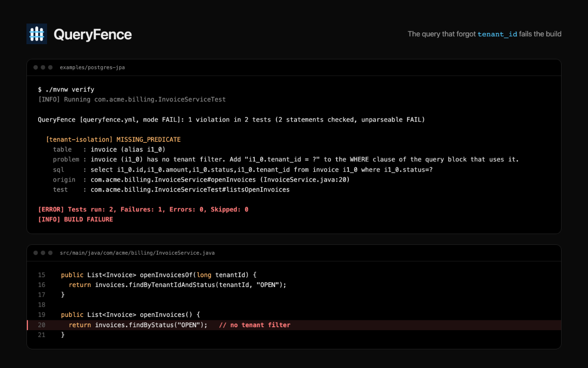Click the second window dot in the postgres-jpa terminal
This screenshot has width=588, height=368.
43,67
